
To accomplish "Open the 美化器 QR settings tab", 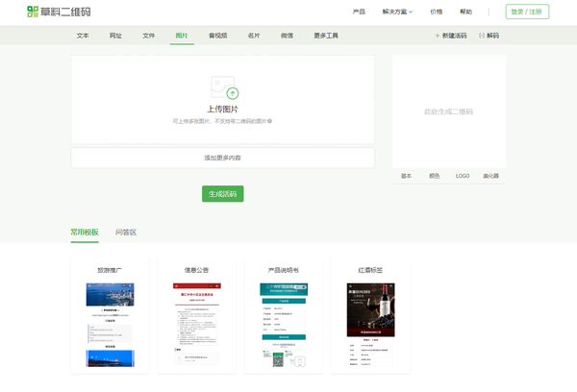I will [490, 176].
